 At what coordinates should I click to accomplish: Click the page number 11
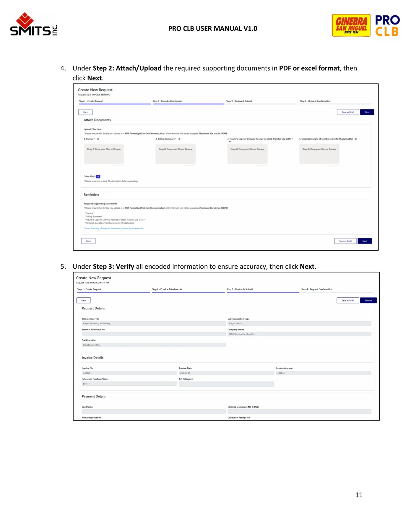pos(359,495)
